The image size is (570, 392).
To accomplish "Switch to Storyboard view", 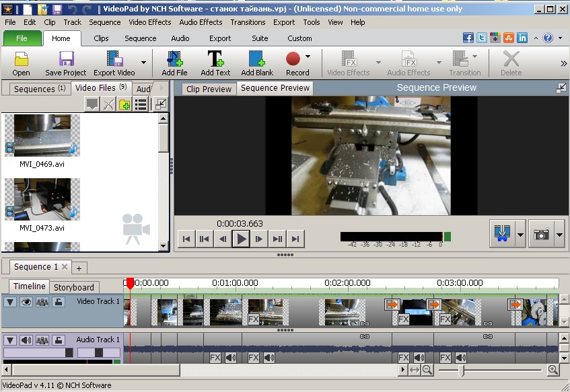I will coord(74,287).
